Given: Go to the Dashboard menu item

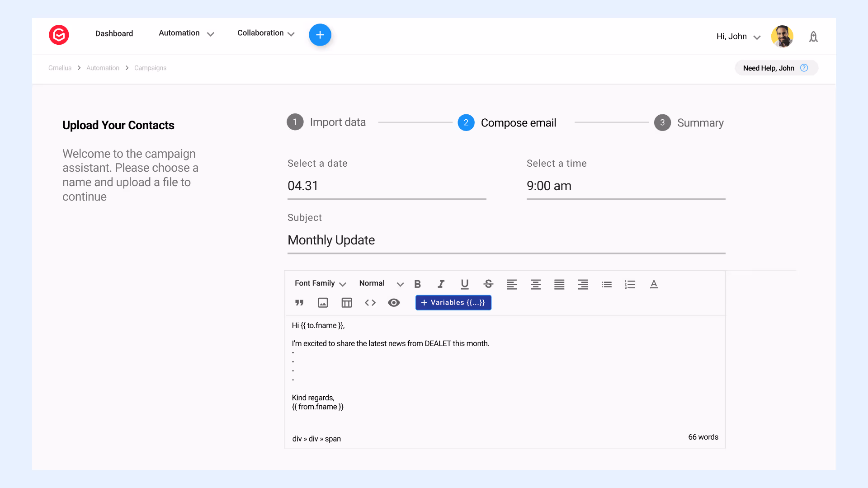Looking at the screenshot, I should click(x=114, y=33).
